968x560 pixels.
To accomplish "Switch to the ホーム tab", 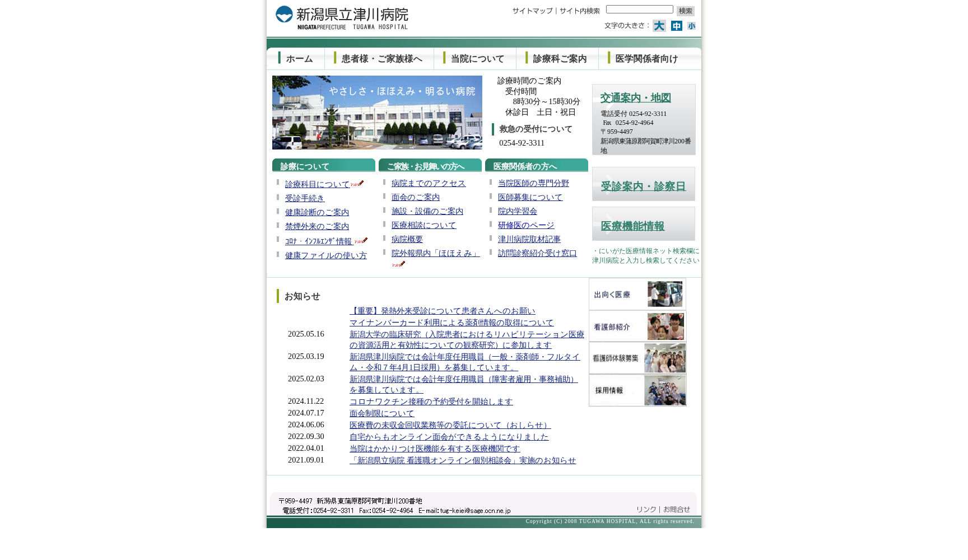I will pyautogui.click(x=298, y=58).
